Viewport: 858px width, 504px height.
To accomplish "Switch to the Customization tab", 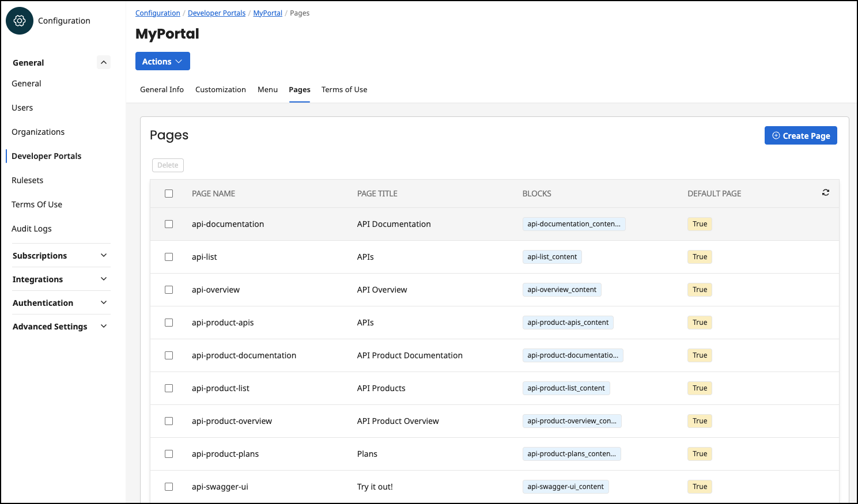I will point(220,89).
